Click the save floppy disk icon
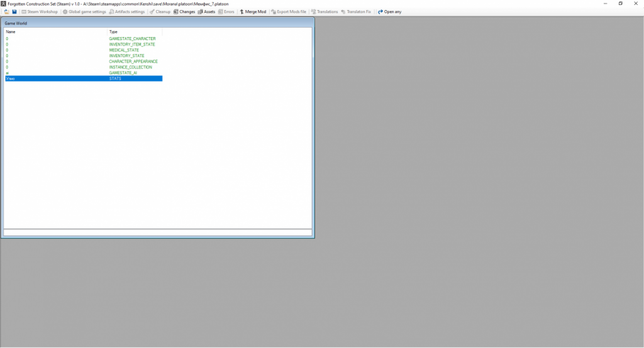 [x=14, y=11]
